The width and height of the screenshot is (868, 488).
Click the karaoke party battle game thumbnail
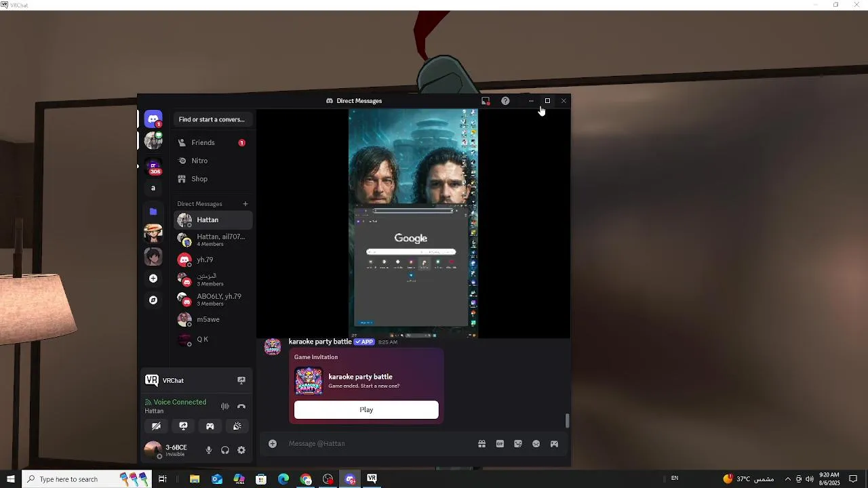[309, 381]
